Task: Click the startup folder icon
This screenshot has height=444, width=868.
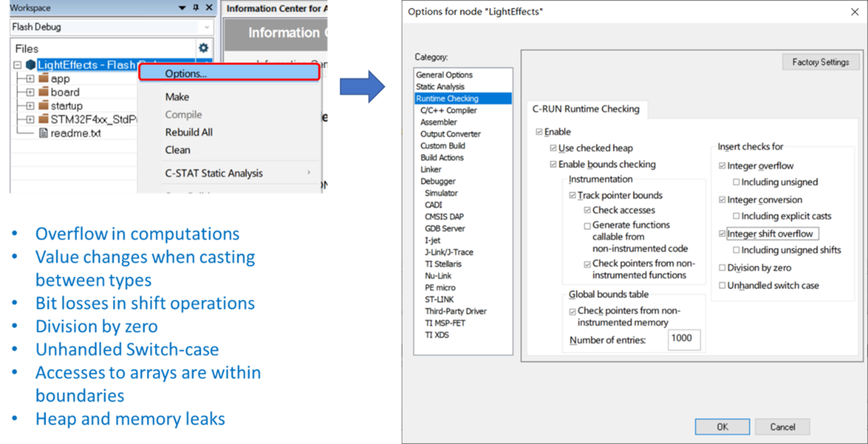Action: point(43,106)
